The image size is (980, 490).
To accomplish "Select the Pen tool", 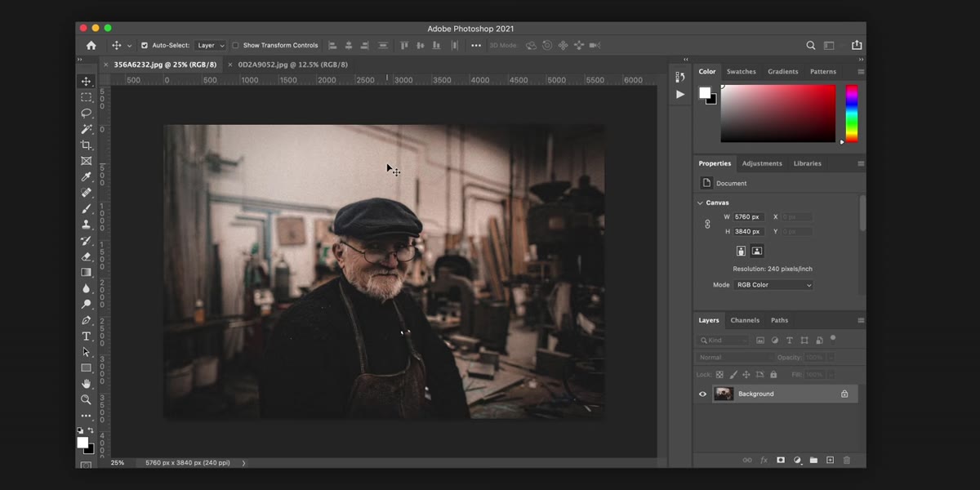I will [86, 320].
